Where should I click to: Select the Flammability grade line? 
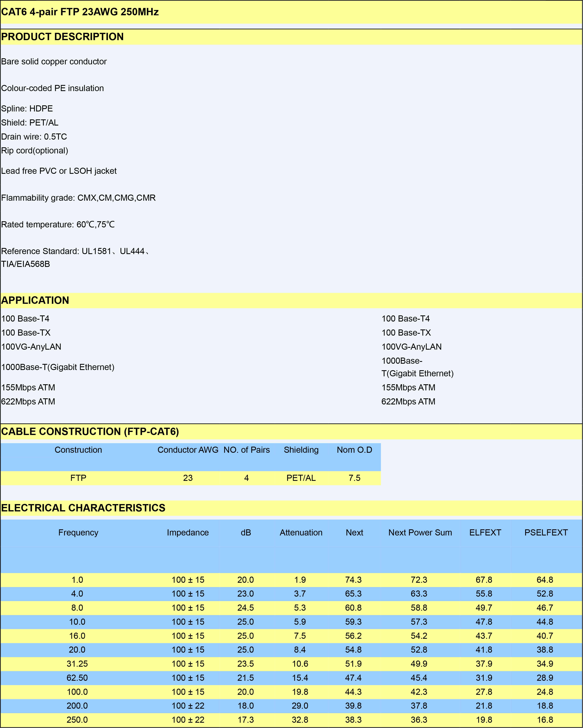[78, 198]
